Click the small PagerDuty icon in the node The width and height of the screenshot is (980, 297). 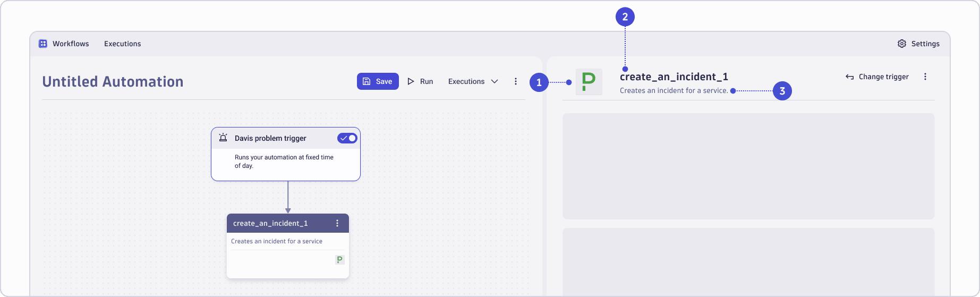(339, 260)
